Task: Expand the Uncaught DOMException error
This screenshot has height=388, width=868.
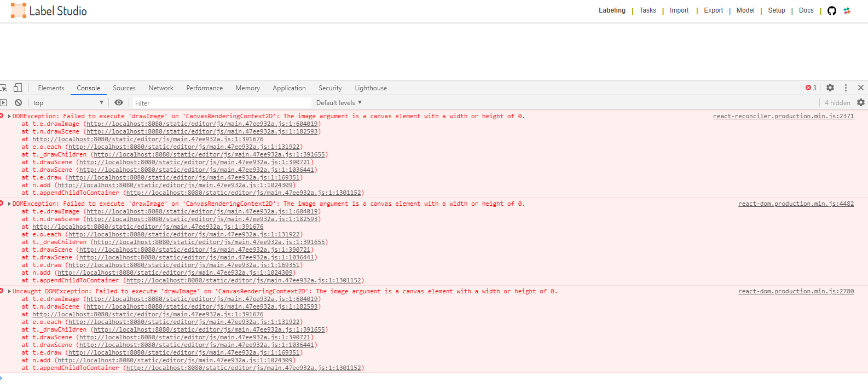Action: click(x=10, y=291)
